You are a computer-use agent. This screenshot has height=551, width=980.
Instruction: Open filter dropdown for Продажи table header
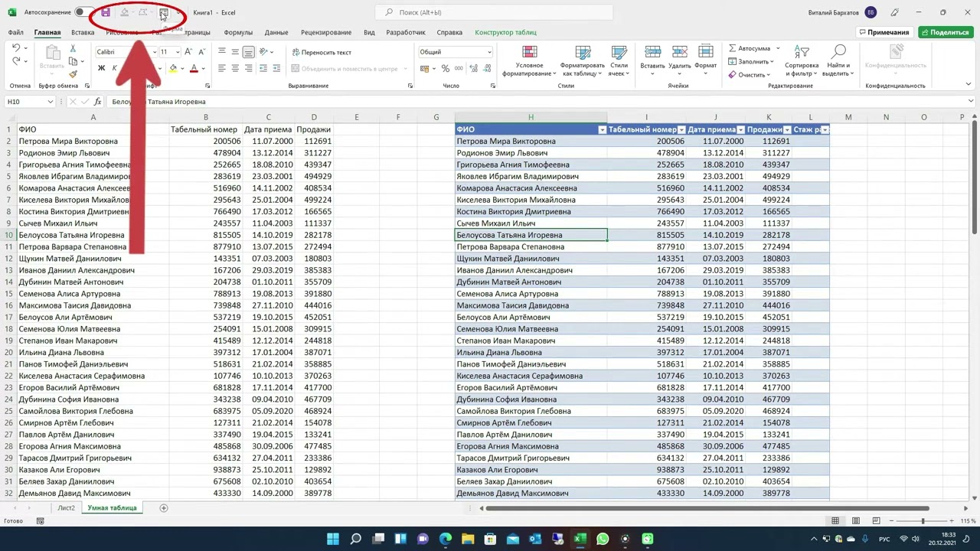coord(787,130)
